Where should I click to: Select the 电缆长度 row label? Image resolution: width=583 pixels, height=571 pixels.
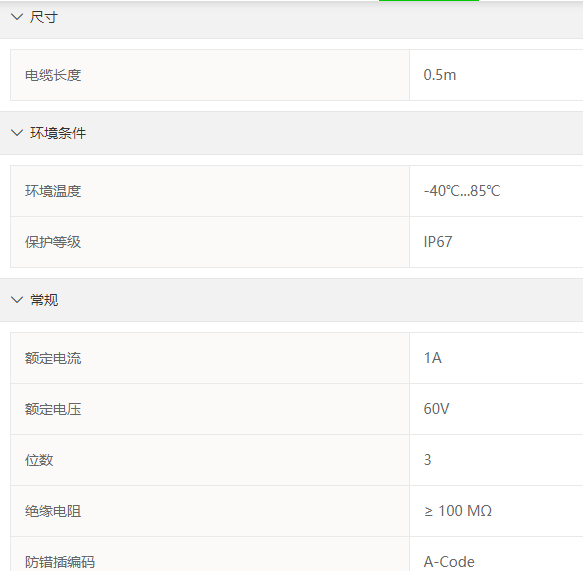click(x=53, y=75)
